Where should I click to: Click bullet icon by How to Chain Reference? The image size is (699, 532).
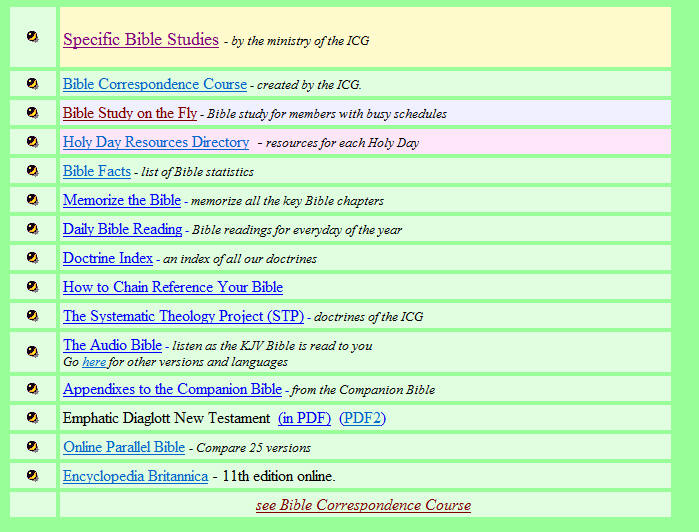[x=33, y=287]
